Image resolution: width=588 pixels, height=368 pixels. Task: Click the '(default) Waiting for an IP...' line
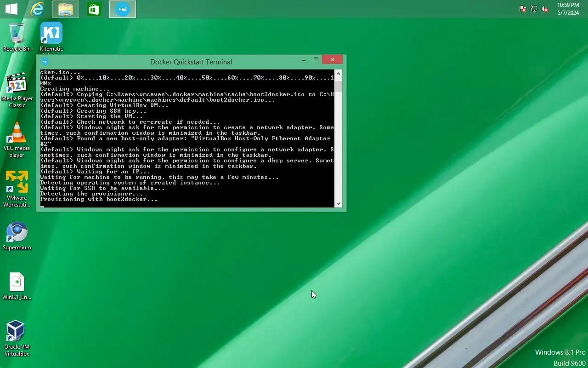point(95,172)
